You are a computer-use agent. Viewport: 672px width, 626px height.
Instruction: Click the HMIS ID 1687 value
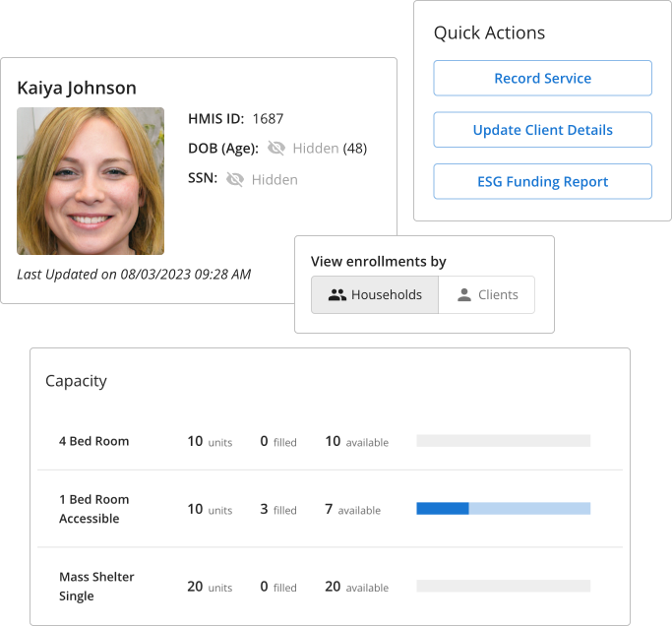(268, 119)
